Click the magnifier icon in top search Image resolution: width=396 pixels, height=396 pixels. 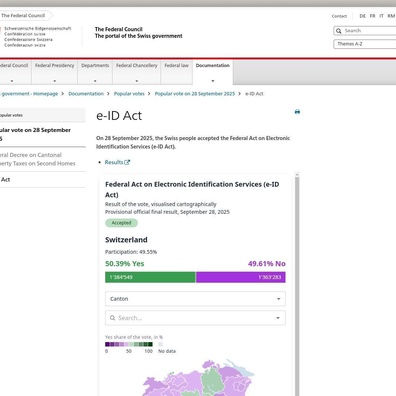339,31
